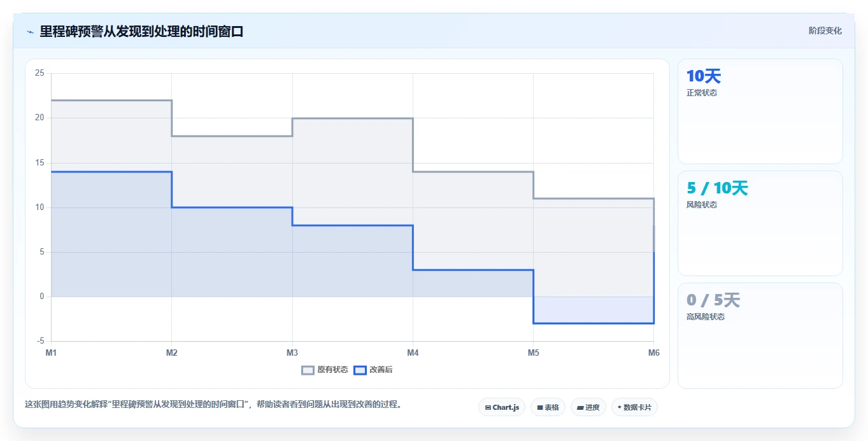
Task: Click the icon inside the 表格 chip
Action: click(540, 407)
